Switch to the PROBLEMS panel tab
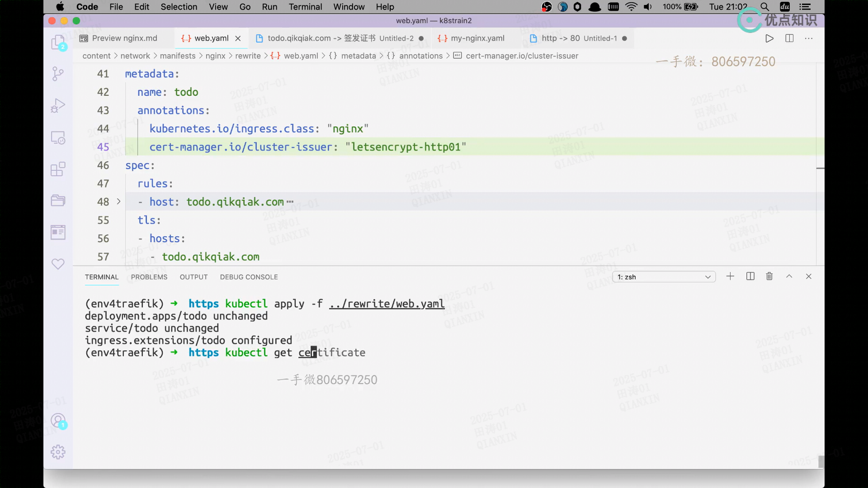This screenshot has width=868, height=488. (149, 277)
